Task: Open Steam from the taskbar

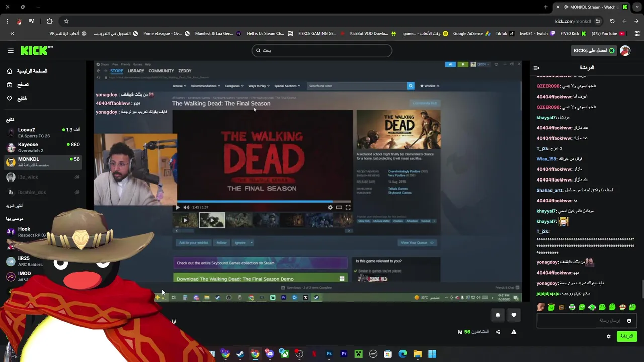Action: (240, 354)
